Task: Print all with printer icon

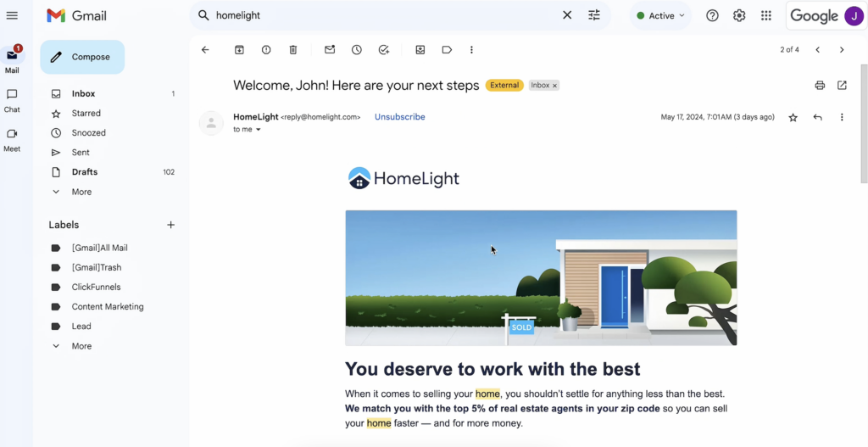Action: pyautogui.click(x=820, y=86)
